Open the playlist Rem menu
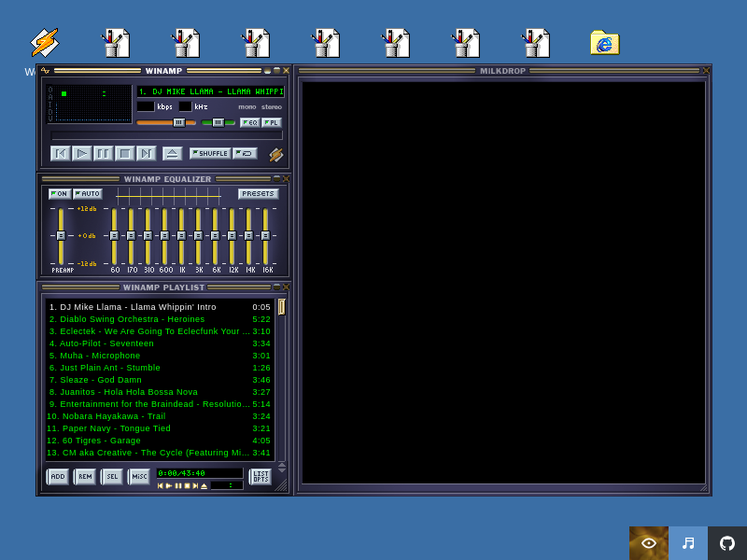This screenshot has height=560, width=747. coord(85,476)
